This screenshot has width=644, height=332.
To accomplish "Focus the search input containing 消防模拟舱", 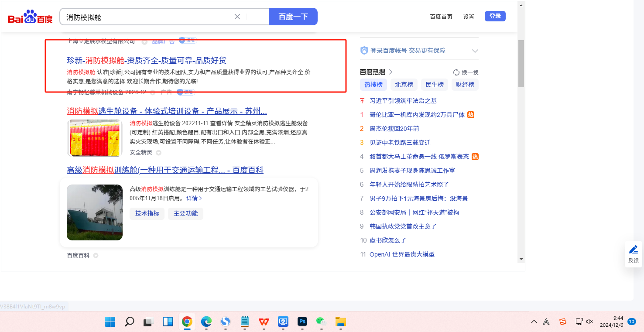I will coord(148,17).
